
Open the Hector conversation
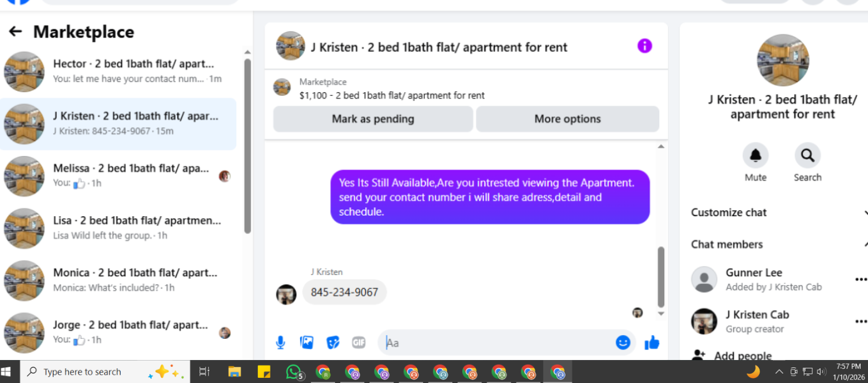(118, 72)
